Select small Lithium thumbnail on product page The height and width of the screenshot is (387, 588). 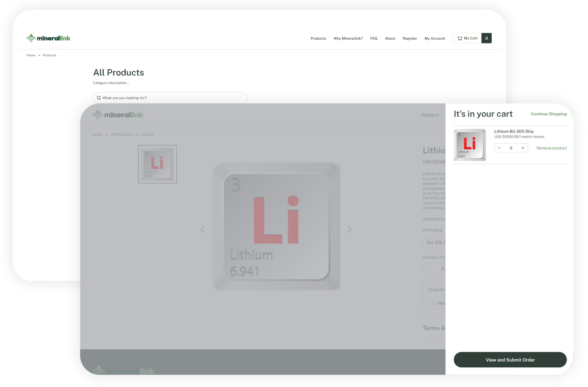click(x=158, y=164)
